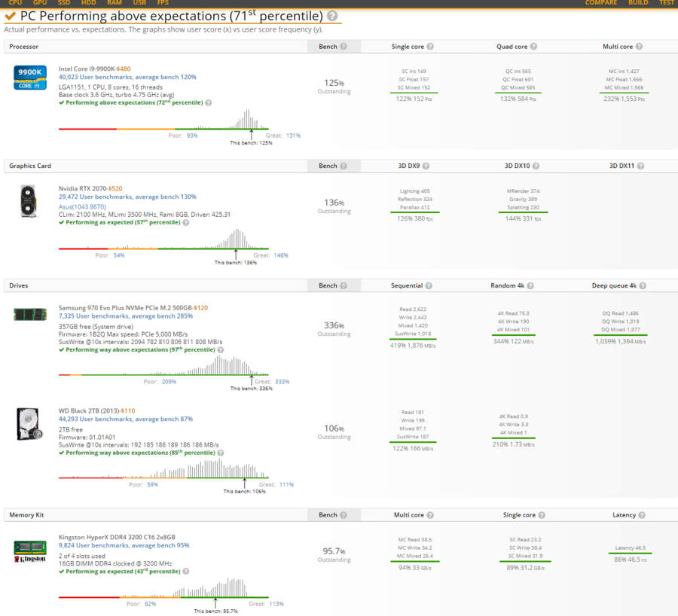
Task: Open 44,293 User benchmarks link
Action: click(x=126, y=419)
